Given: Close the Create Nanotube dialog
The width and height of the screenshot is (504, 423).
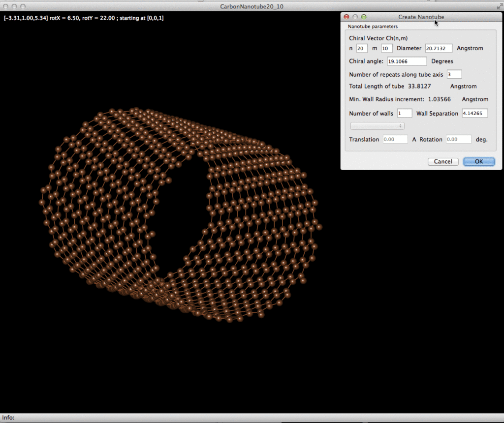Looking at the screenshot, I should pyautogui.click(x=347, y=17).
